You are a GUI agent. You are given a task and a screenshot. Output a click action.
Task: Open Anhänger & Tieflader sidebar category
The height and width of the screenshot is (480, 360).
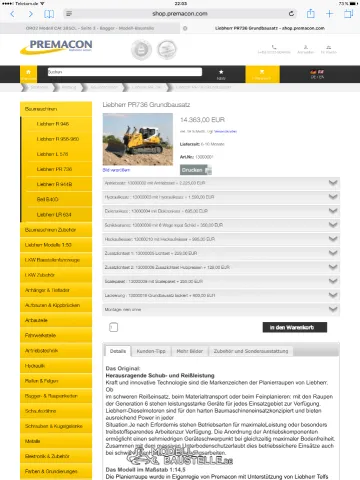(56, 290)
